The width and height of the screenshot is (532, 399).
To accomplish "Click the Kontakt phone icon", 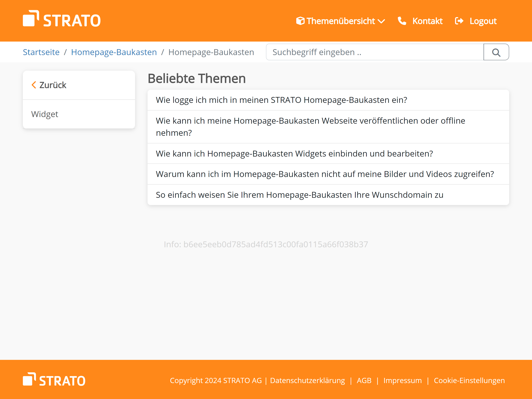I will 402,21.
